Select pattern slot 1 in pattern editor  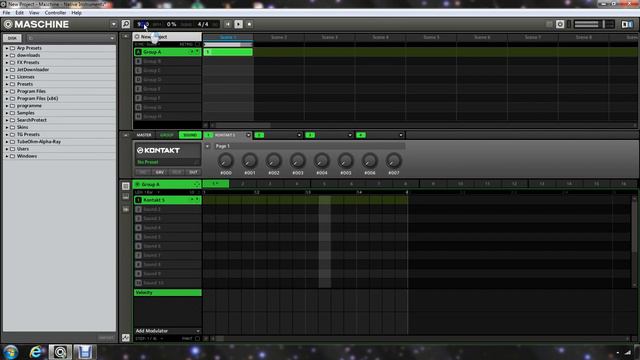point(216,184)
